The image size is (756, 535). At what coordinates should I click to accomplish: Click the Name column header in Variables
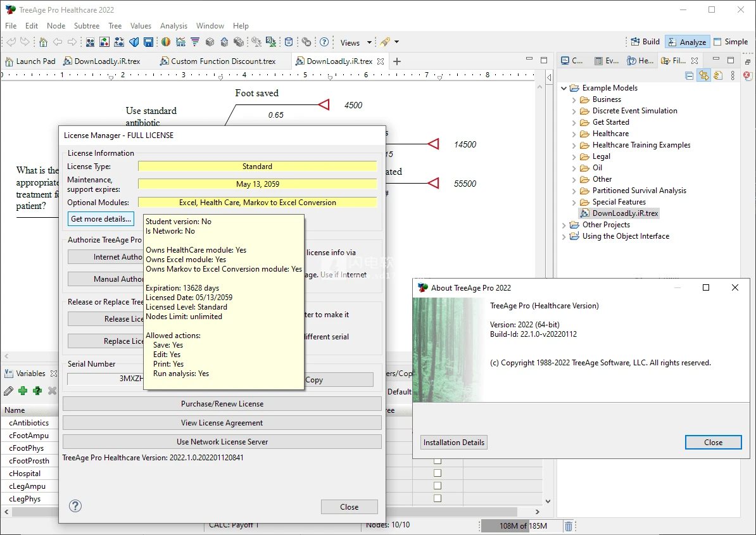(x=30, y=410)
